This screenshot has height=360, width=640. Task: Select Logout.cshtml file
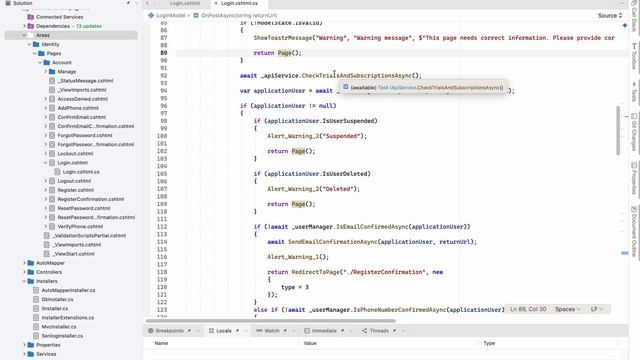[x=74, y=181]
